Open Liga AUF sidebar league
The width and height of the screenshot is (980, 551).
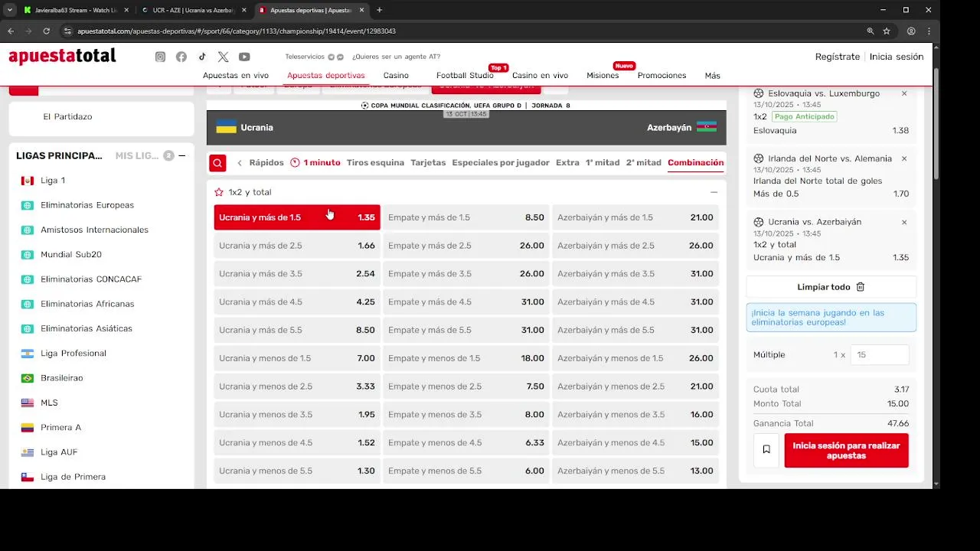point(59,452)
